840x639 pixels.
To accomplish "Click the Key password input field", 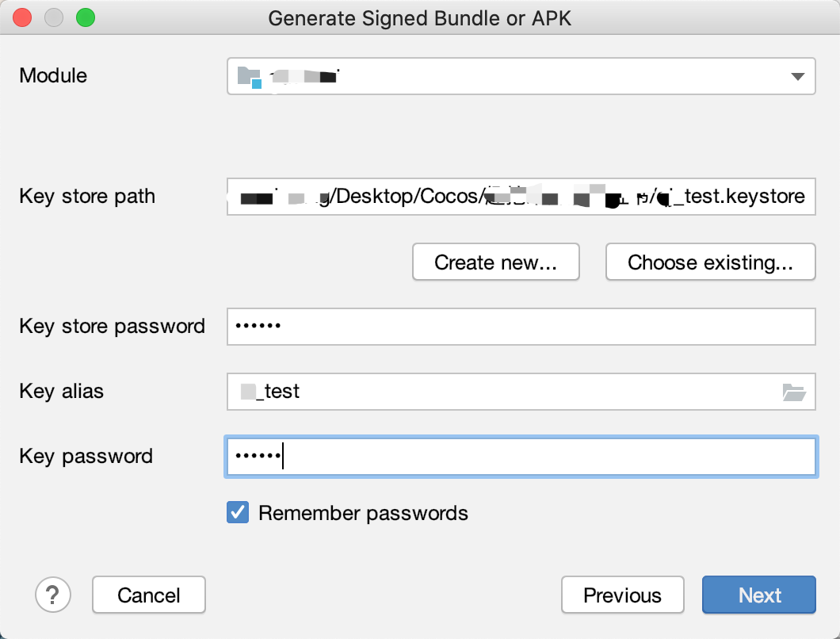I will [521, 457].
